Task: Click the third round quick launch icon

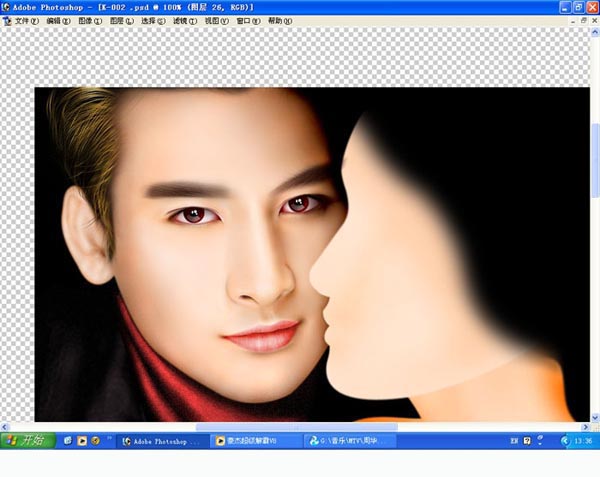Action: (x=95, y=441)
